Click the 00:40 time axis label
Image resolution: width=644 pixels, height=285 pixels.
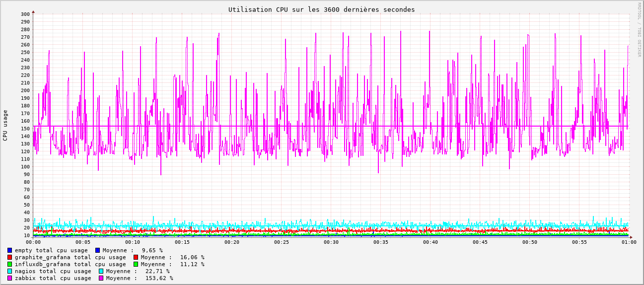tap(430, 242)
